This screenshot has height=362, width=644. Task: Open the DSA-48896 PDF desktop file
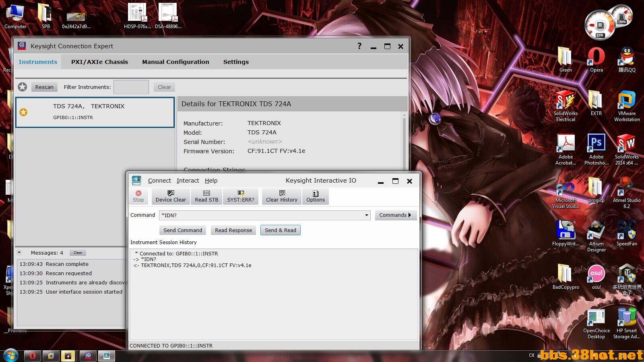point(168,16)
